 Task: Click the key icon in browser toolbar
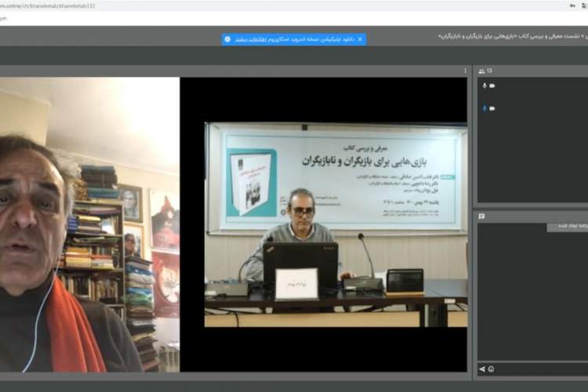point(572,5)
